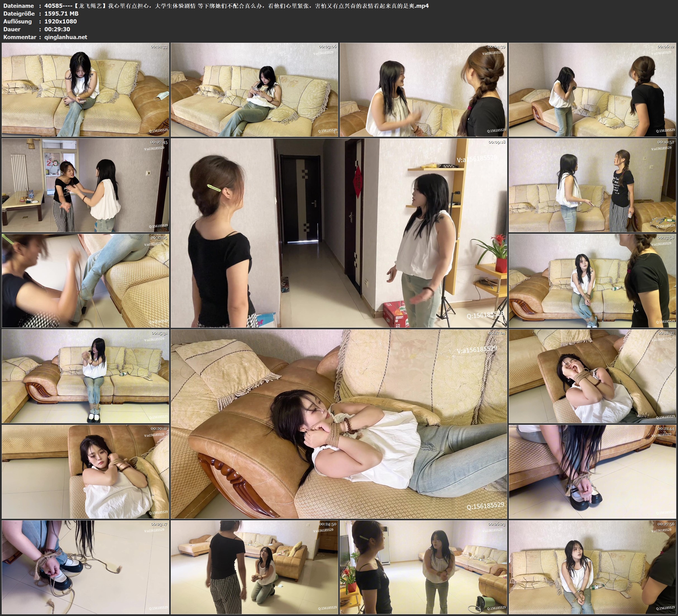This screenshot has height=616, width=678.
Task: Click the wide-room frame at 00:24:50
Action: pyautogui.click(x=254, y=567)
